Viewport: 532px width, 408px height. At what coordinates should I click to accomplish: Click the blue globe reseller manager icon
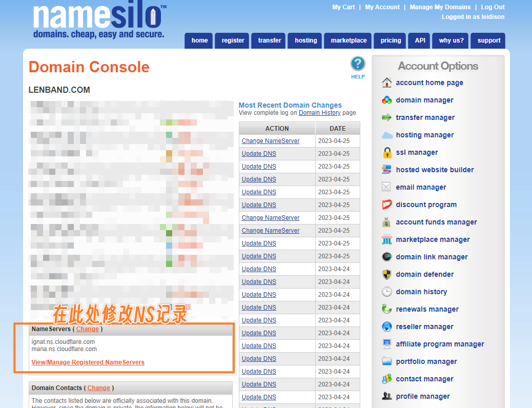[387, 327]
